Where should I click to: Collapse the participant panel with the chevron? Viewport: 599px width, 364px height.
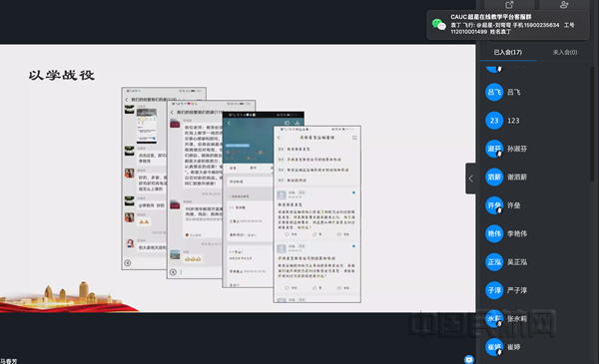[470, 179]
